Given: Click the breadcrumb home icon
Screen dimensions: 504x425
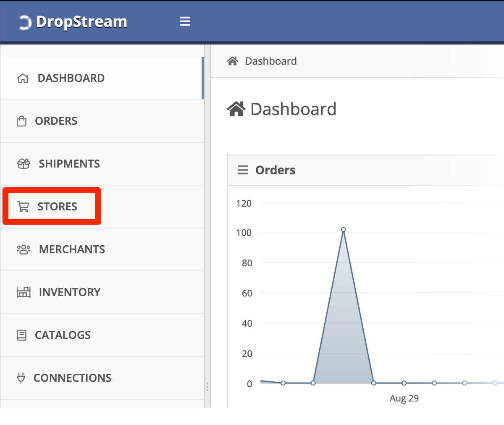Looking at the screenshot, I should (x=232, y=61).
